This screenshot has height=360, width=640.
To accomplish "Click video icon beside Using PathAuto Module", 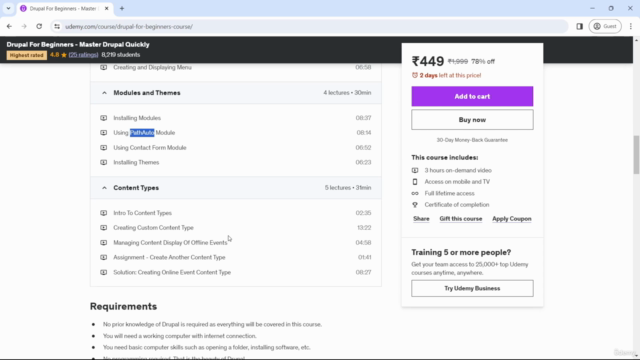I will 104,133.
